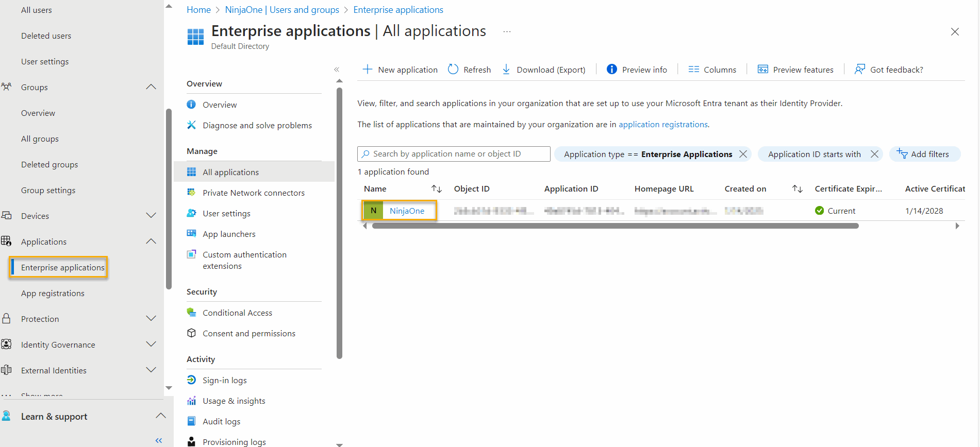Click the Sign-in logs icon
980x447 pixels.
191,380
